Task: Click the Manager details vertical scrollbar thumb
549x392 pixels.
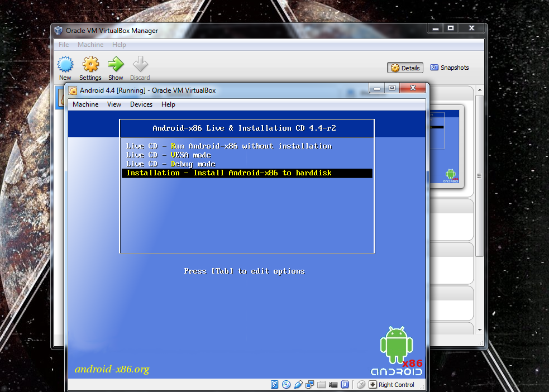Action: coord(480,176)
